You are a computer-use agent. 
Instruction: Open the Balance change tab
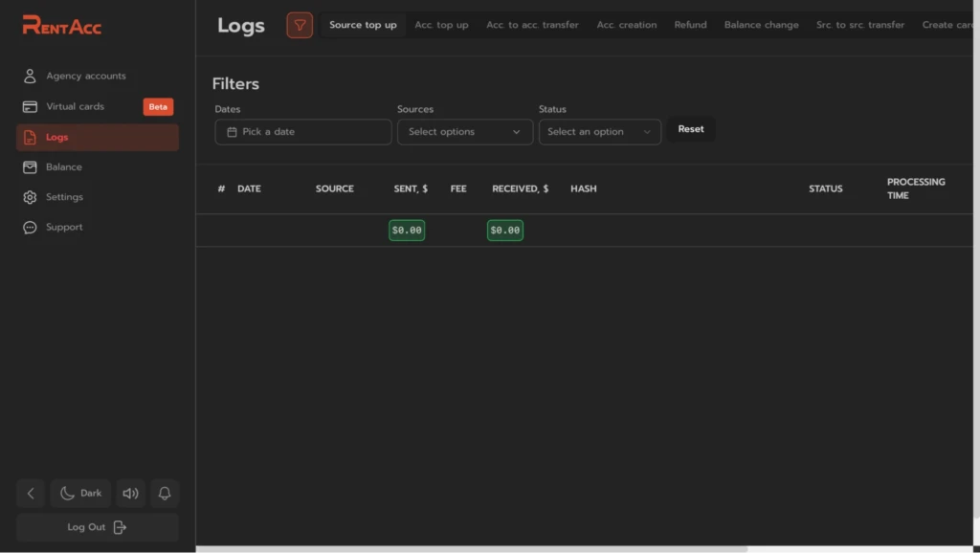(x=761, y=25)
